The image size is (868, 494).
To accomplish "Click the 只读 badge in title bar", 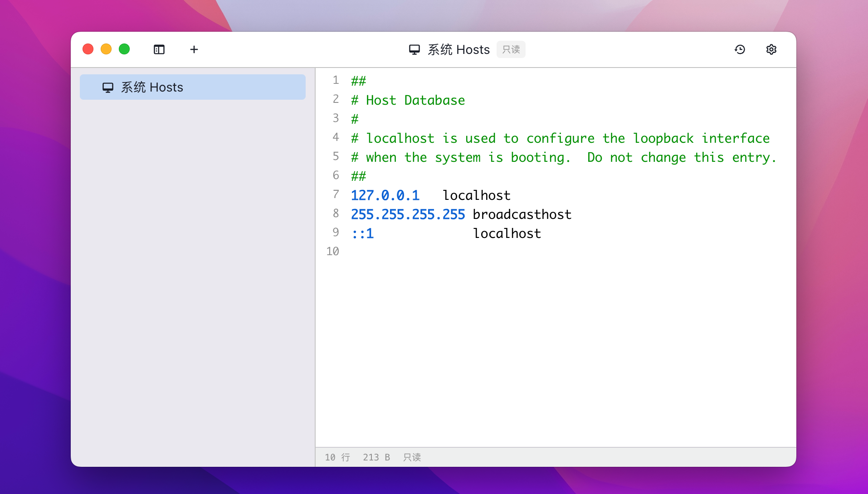I will (511, 49).
